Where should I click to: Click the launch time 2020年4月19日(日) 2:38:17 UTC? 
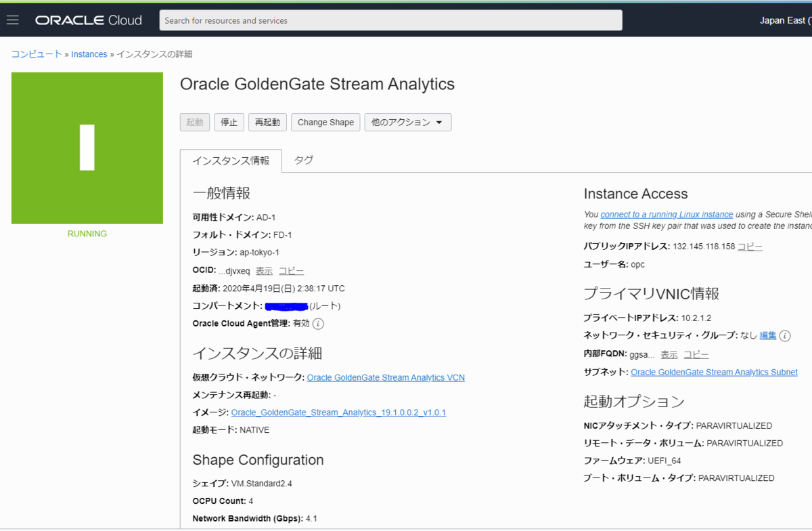284,289
